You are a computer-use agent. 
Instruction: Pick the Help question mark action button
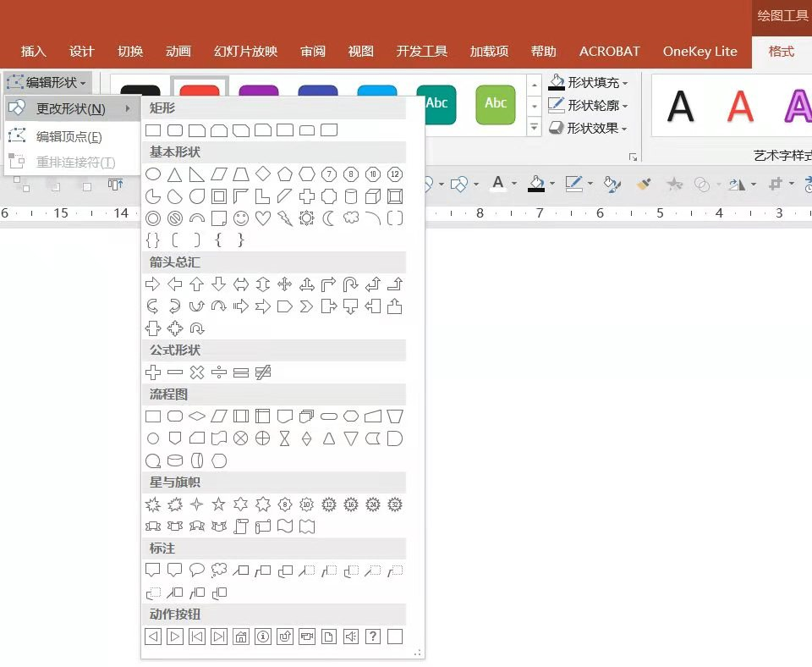373,637
